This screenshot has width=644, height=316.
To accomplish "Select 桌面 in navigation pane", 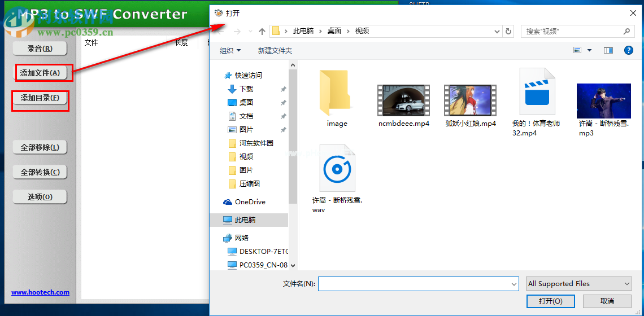I will (x=246, y=103).
